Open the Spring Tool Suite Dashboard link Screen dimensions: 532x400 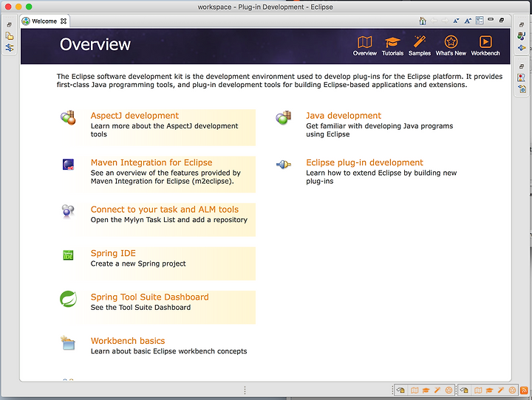tap(149, 297)
